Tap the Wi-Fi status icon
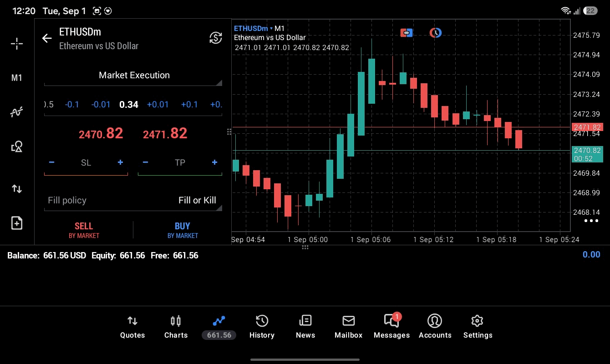The height and width of the screenshot is (364, 610). [x=566, y=10]
